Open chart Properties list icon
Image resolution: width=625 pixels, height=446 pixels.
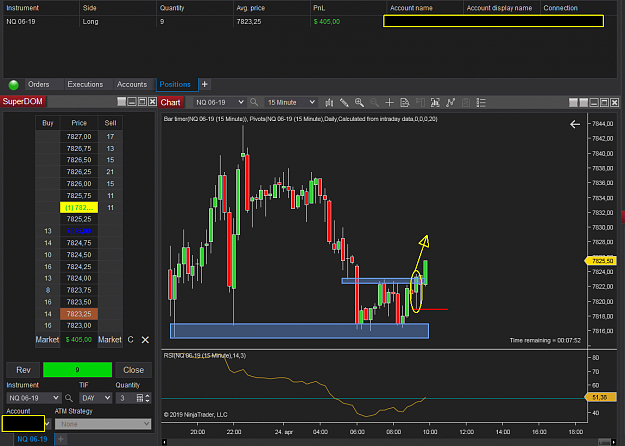click(481, 102)
